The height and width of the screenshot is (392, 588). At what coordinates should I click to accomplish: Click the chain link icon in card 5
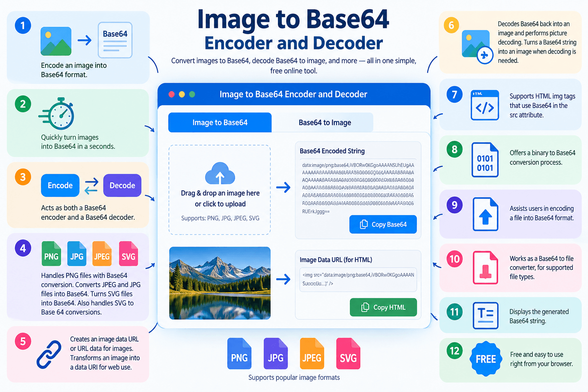pos(49,354)
